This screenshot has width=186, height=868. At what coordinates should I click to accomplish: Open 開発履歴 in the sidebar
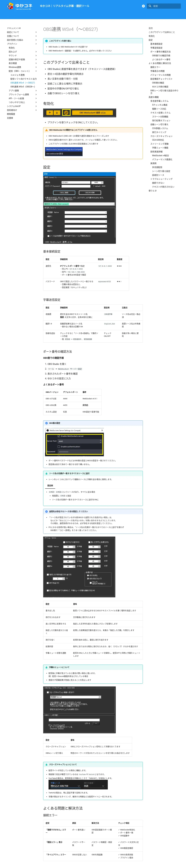tap(11, 114)
